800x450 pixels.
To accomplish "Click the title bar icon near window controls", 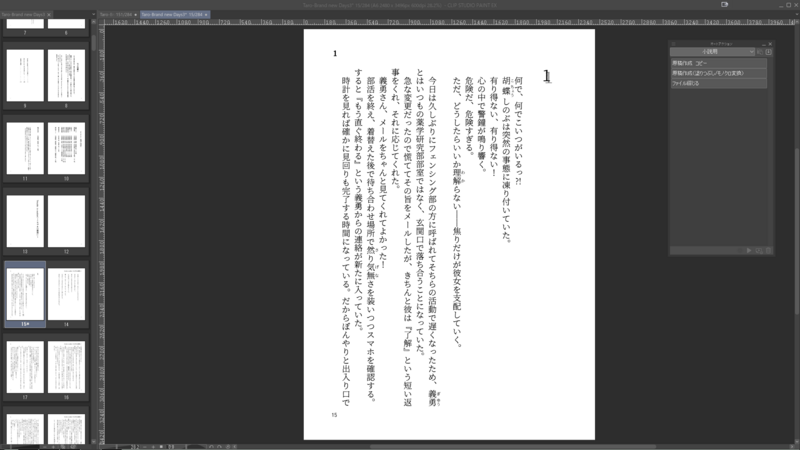I will tap(724, 5).
